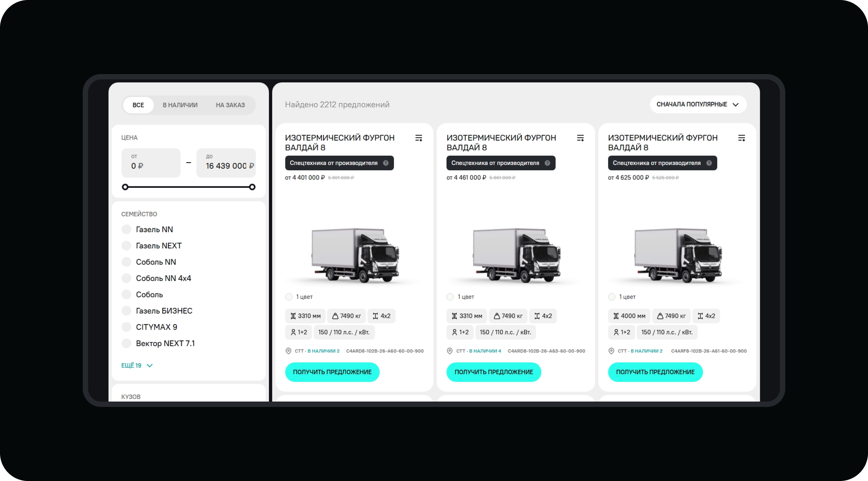
Task: Open В НАЛИЧИИ 4 stock link
Action: tap(485, 351)
